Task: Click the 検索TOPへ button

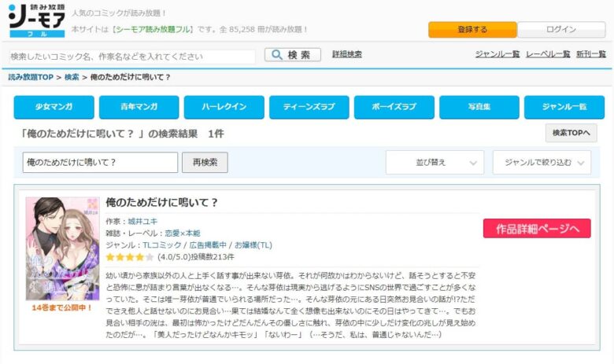Action: pos(571,133)
